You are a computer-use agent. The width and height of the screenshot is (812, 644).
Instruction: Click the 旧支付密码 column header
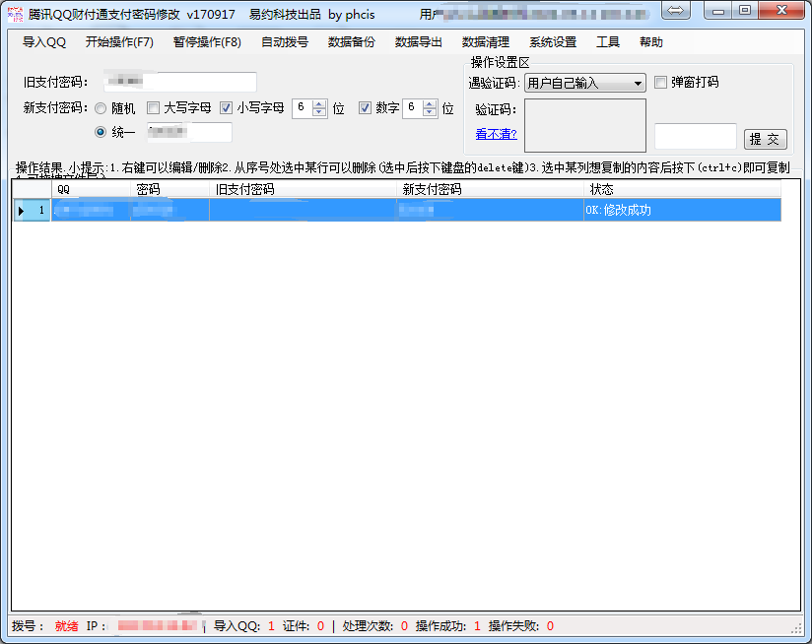(303, 189)
